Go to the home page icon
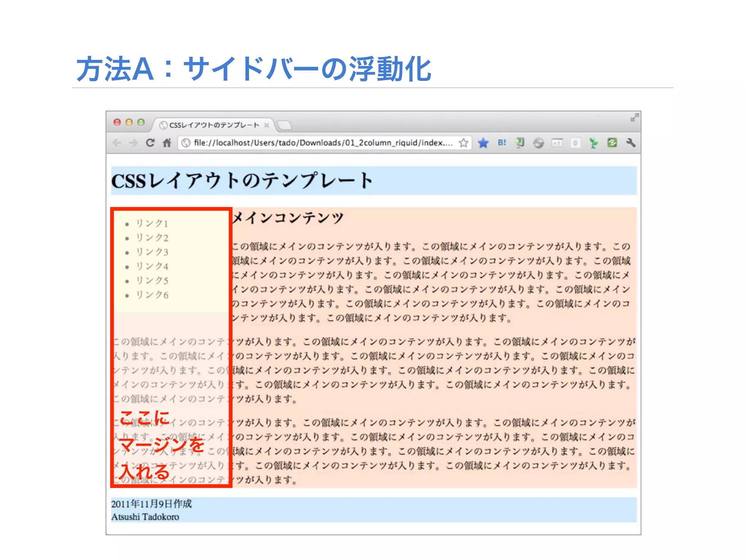This screenshot has height=560, width=747. (x=167, y=143)
